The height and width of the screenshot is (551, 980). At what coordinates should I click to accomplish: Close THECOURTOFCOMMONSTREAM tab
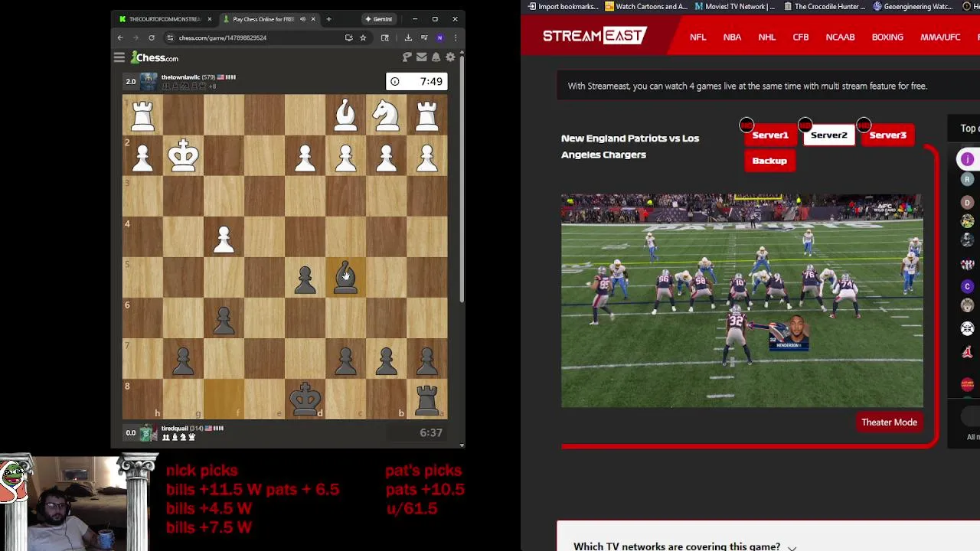209,19
